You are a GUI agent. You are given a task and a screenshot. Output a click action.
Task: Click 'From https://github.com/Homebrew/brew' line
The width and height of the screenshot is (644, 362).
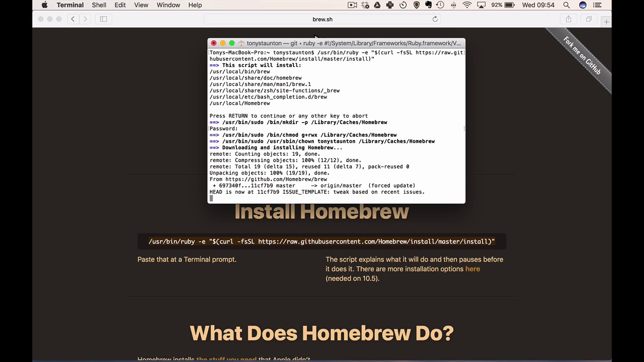coord(268,179)
